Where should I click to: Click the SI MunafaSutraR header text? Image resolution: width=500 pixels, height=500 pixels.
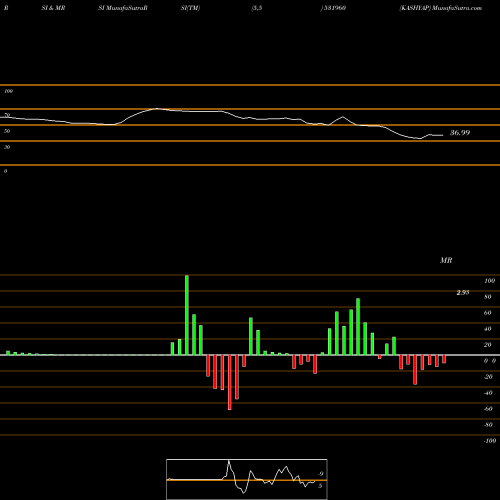tap(123, 8)
